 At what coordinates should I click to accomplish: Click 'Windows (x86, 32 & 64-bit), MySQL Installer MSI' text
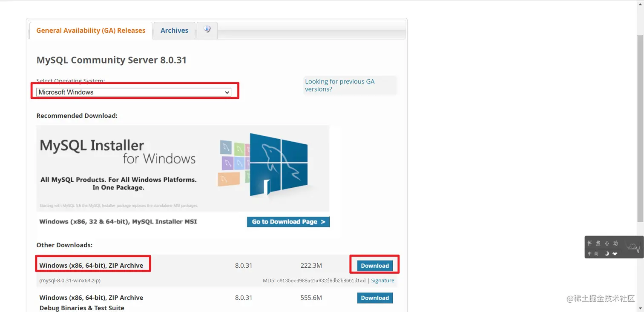pos(118,222)
